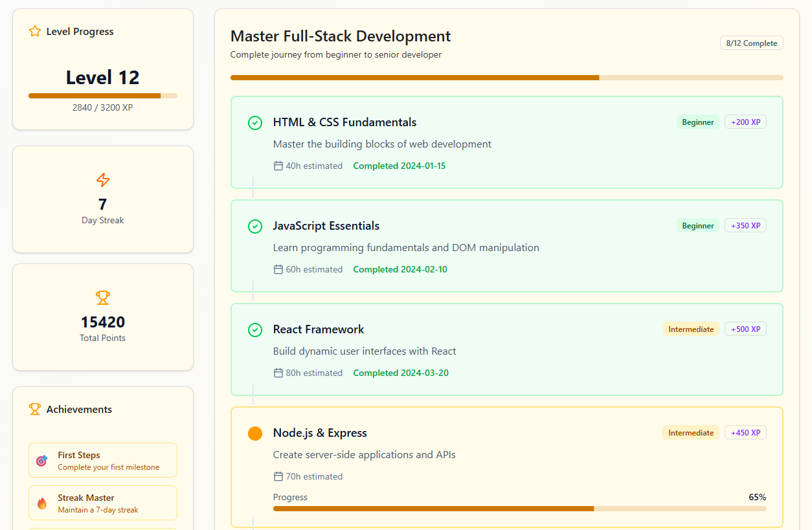Screen dimensions: 812x530
Task: Toggle the JavaScript Essentials completed checkmark
Action: [255, 226]
